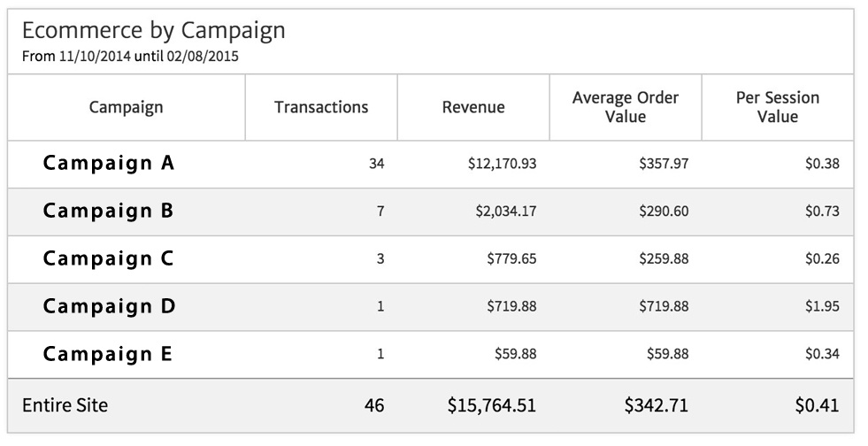The image size is (868, 446).
Task: Select the total revenue $15,764.51
Action: click(x=491, y=406)
